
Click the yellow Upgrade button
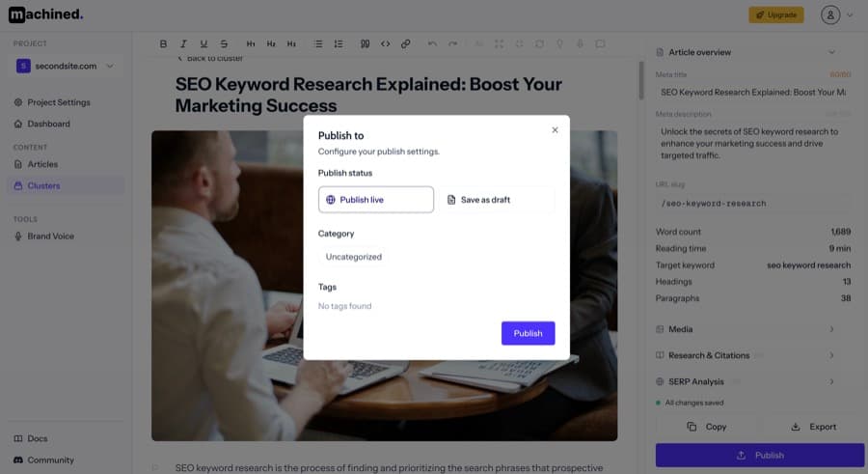click(x=775, y=15)
